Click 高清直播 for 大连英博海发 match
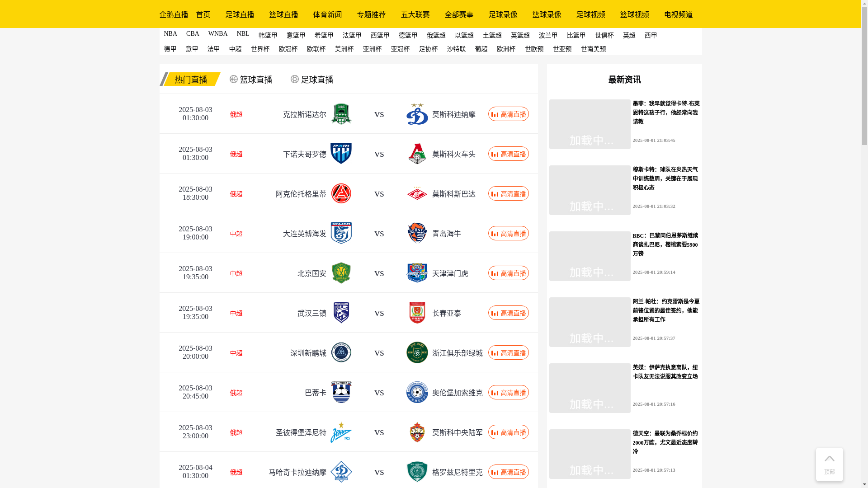868x488 pixels. tap(508, 233)
